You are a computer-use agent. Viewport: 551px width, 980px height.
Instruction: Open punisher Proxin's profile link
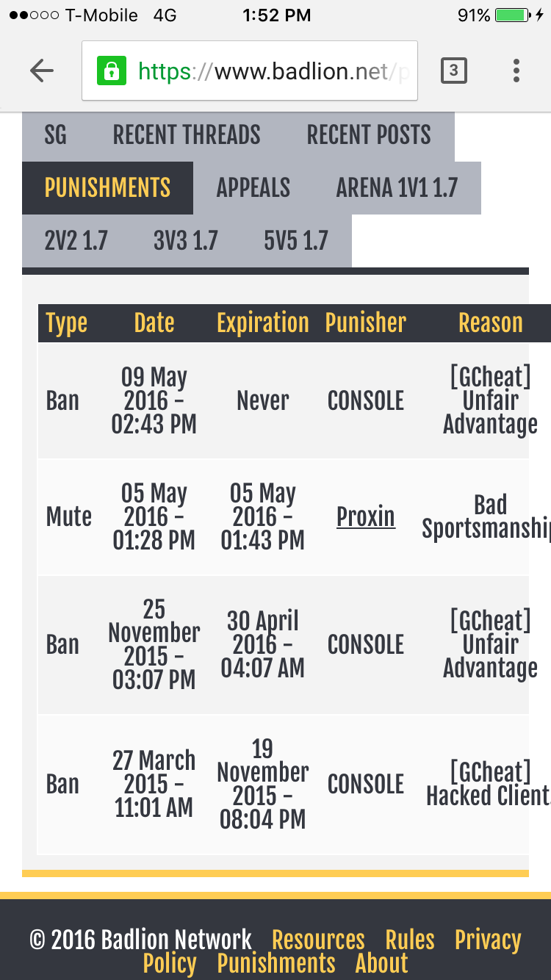(366, 516)
